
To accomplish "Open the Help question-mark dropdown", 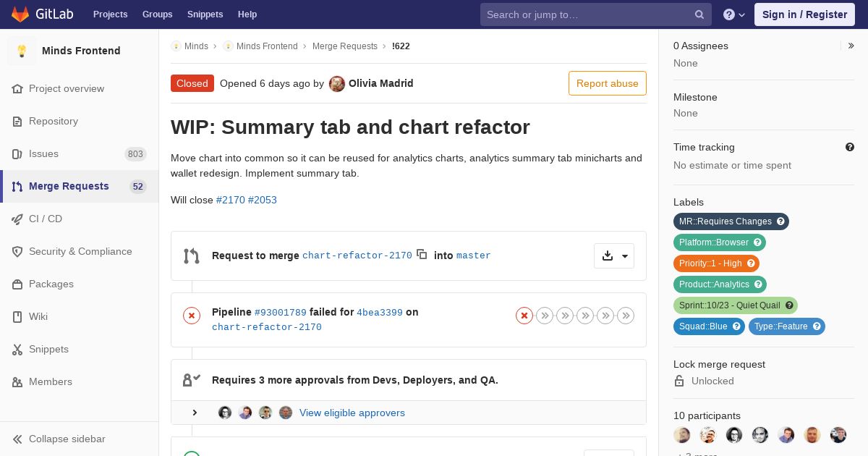I will (734, 14).
